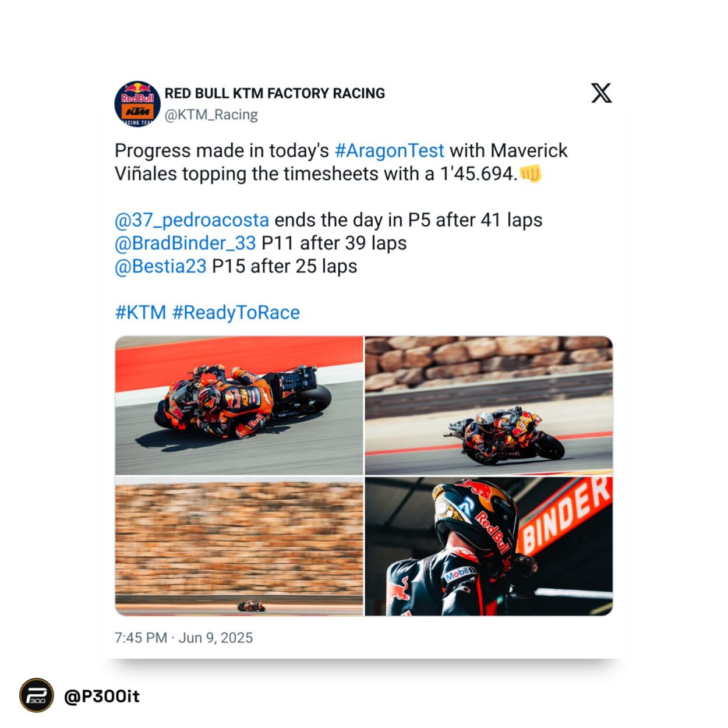Visit the @BradBinder_33 profile link
The height and width of the screenshot is (728, 728).
[185, 243]
